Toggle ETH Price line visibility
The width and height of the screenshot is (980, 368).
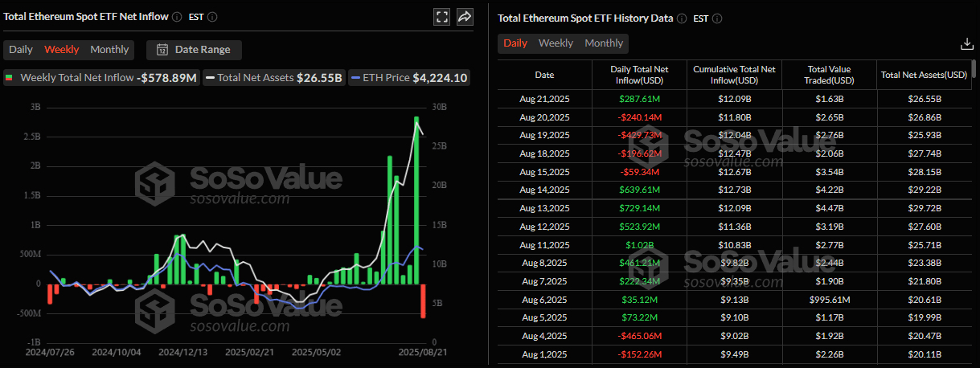click(409, 78)
